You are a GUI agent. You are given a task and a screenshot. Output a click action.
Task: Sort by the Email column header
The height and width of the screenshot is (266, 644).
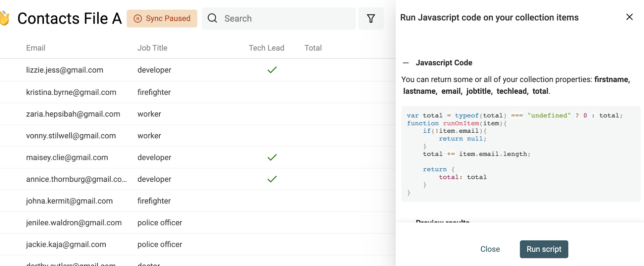[x=36, y=48]
